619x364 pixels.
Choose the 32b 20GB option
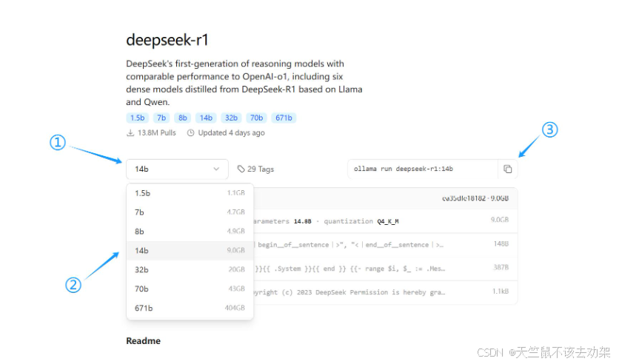[x=190, y=270]
